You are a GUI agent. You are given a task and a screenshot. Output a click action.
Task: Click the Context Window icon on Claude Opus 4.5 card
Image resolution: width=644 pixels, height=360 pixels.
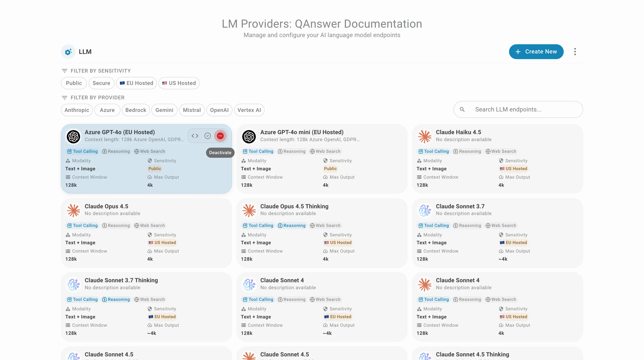68,251
